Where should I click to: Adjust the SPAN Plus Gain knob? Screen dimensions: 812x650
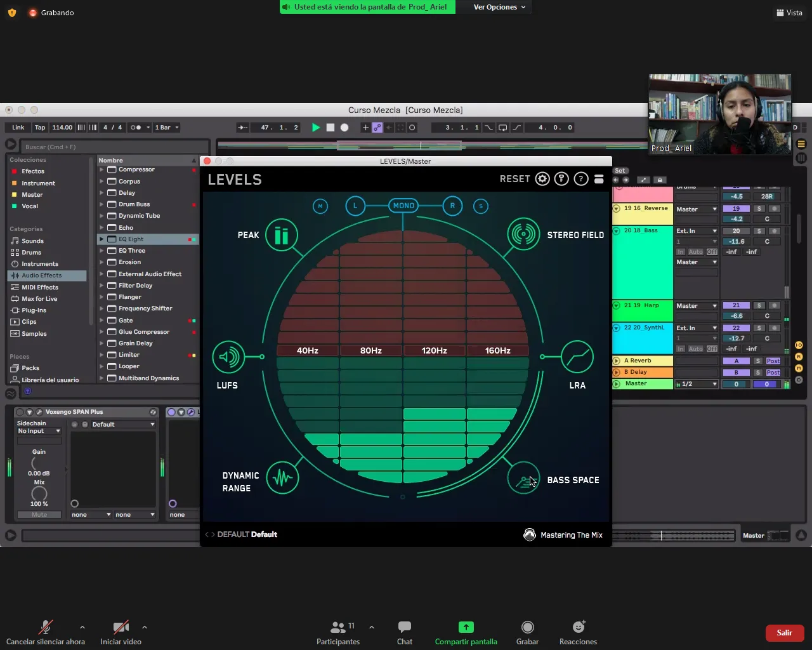pos(39,464)
